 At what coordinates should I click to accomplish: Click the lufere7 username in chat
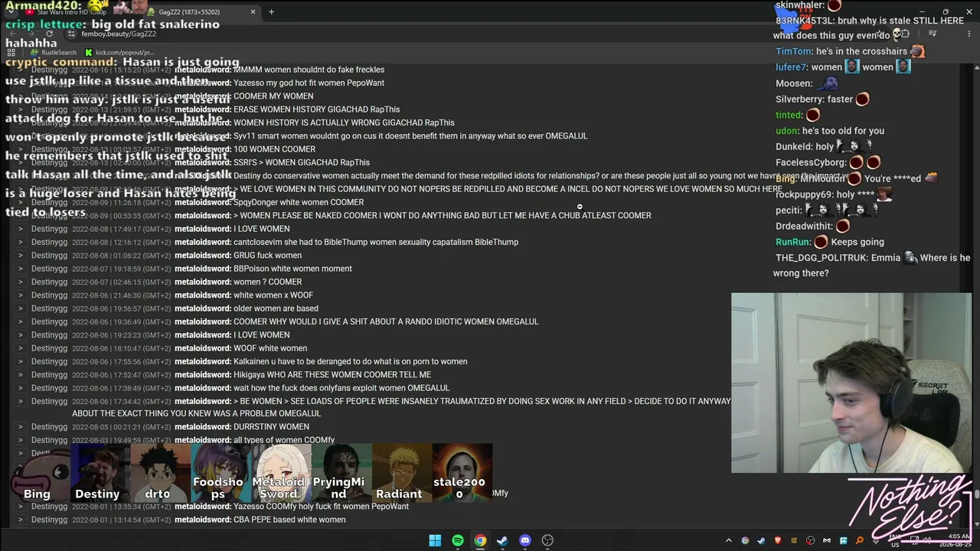791,67
